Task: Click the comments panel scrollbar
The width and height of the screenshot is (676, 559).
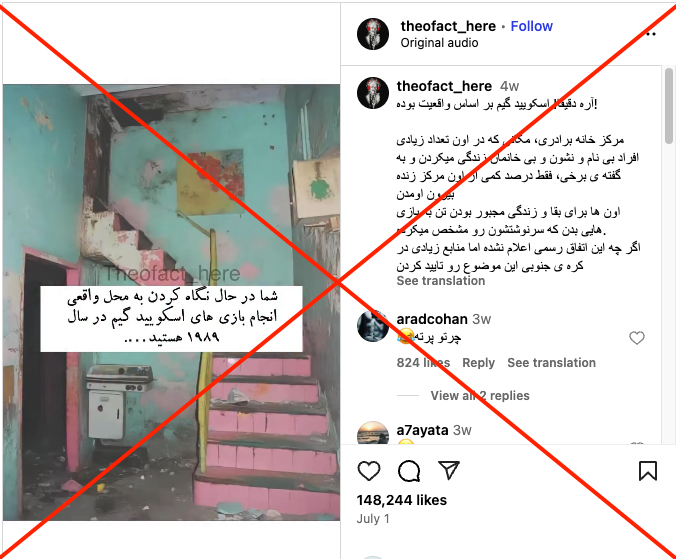Action: tap(669, 106)
